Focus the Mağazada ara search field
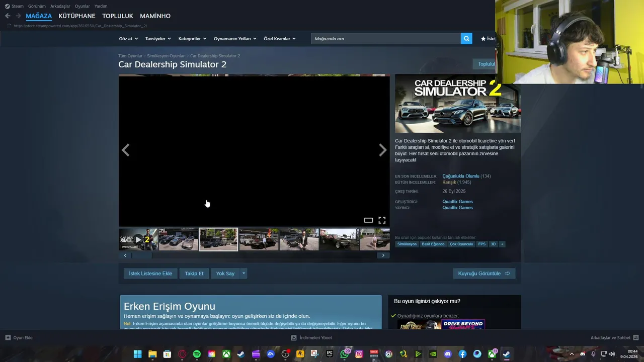644x362 pixels. coord(386,39)
